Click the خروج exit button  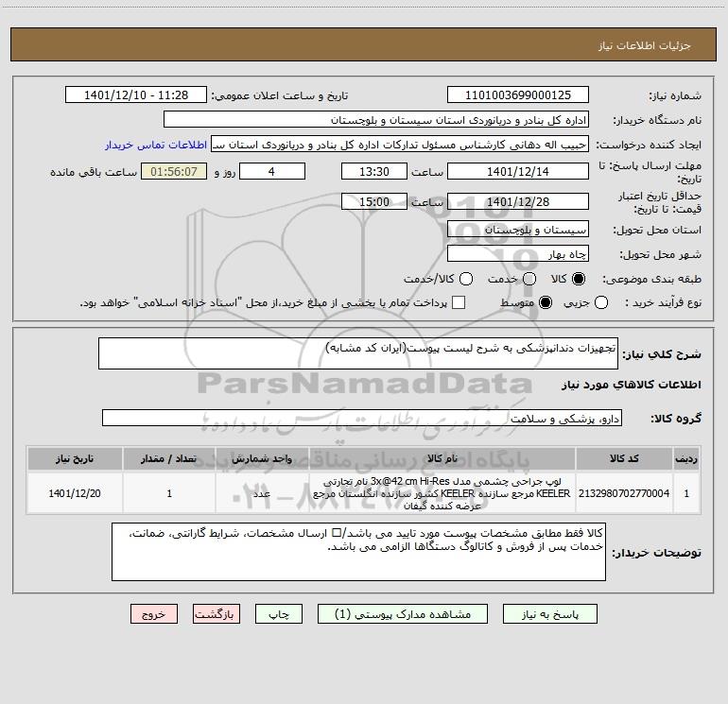tap(154, 614)
